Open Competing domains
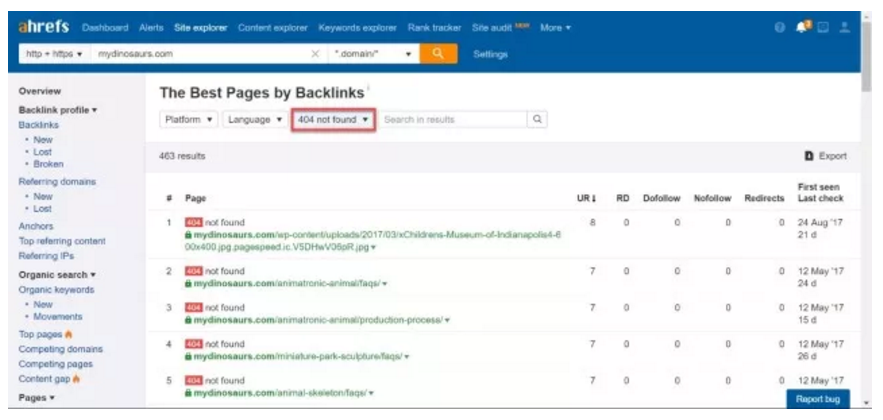Viewport: 883px width, 420px height. pos(60,349)
